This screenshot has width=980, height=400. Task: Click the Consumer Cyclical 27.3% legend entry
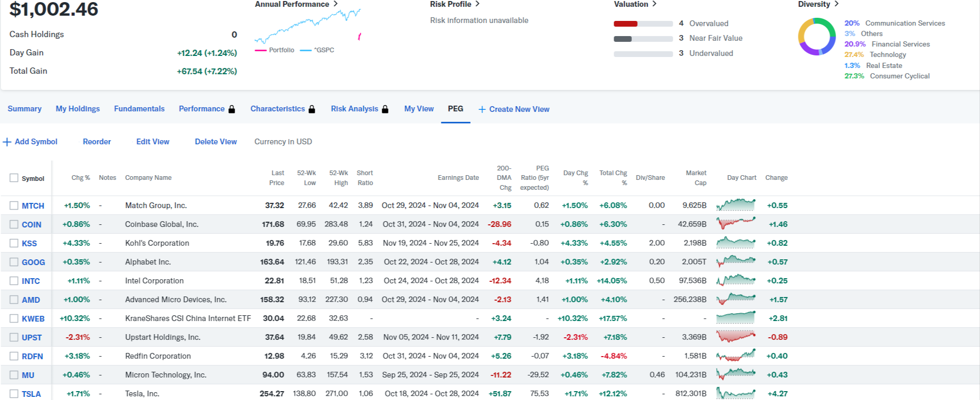tap(887, 76)
